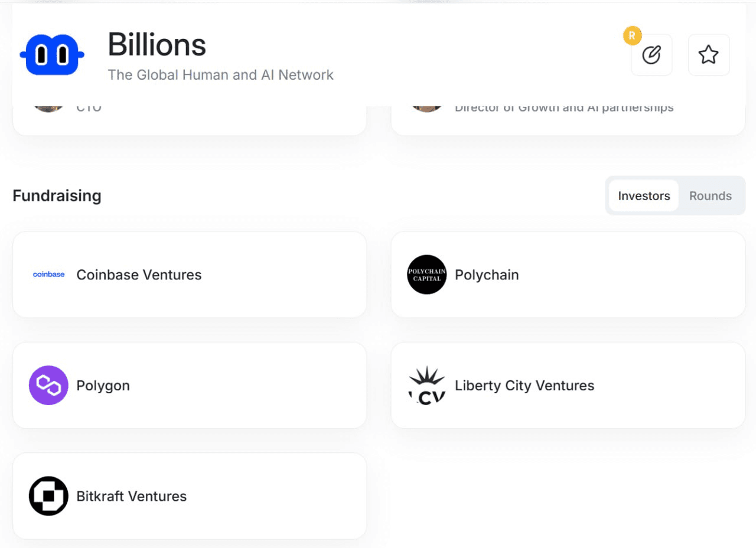The width and height of the screenshot is (756, 548).
Task: Click the Polychain Capital black logo
Action: coord(427,275)
